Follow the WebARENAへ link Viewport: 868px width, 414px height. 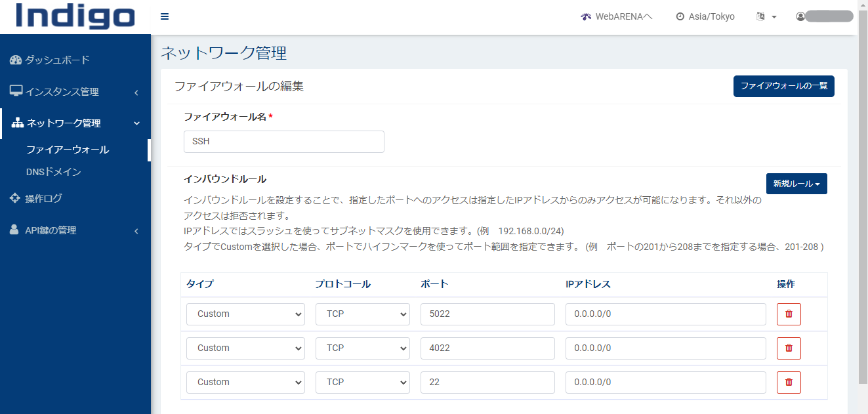click(617, 16)
